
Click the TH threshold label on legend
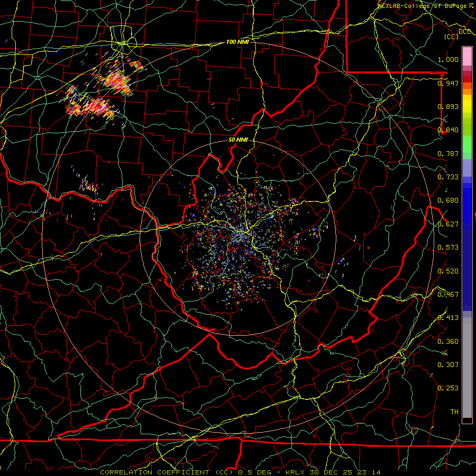pyautogui.click(x=454, y=412)
